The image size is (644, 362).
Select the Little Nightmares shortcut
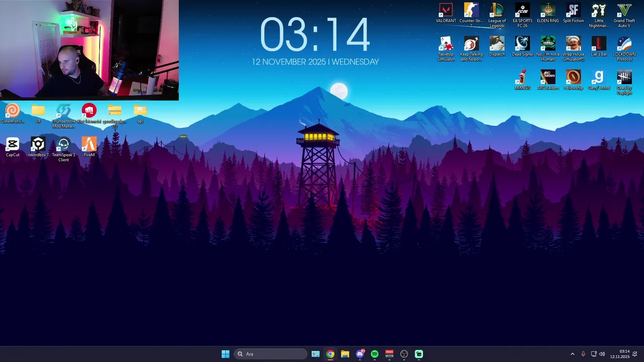[x=599, y=16]
